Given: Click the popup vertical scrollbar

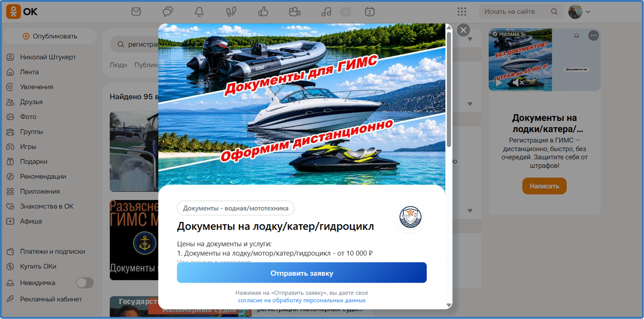Looking at the screenshot, I should tap(449, 88).
